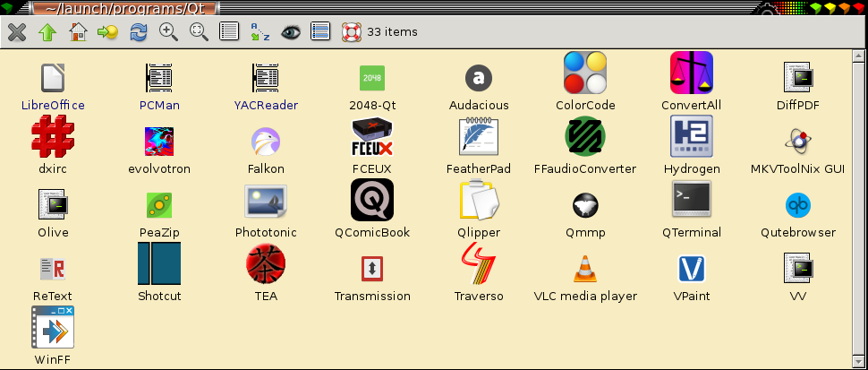Jump to the home directory

(x=78, y=31)
